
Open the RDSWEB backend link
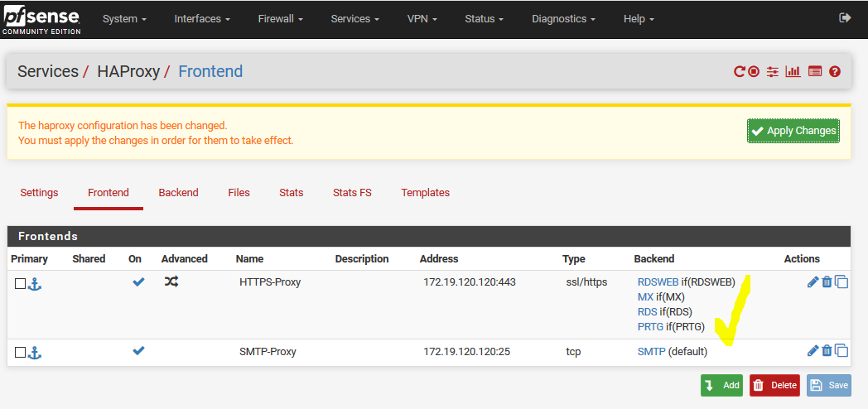[x=658, y=281]
